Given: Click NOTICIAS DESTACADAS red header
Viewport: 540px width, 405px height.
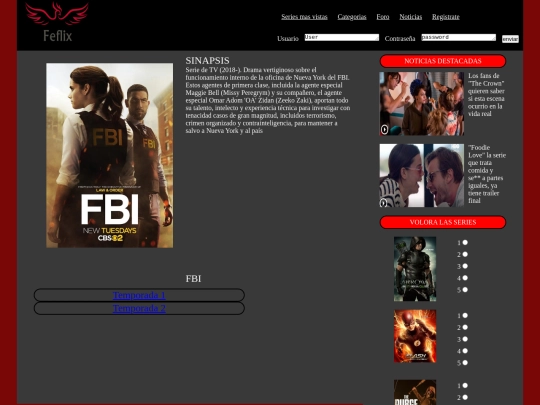Looking at the screenshot, I should [443, 61].
